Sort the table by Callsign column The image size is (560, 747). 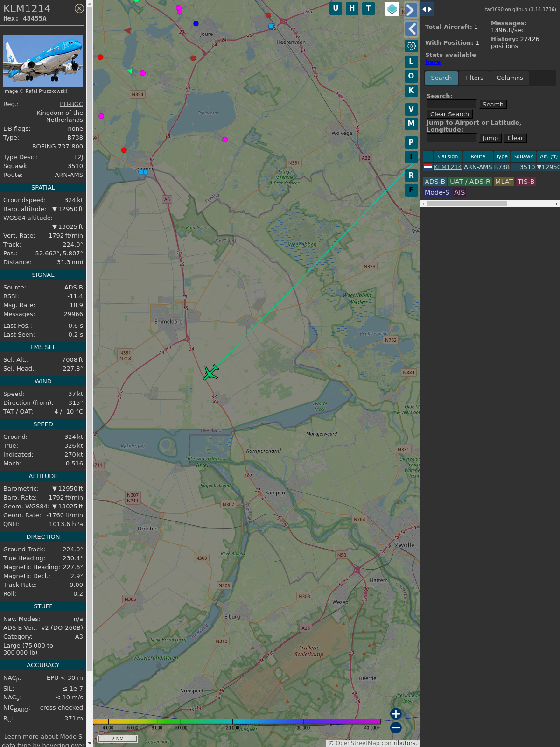click(x=448, y=157)
